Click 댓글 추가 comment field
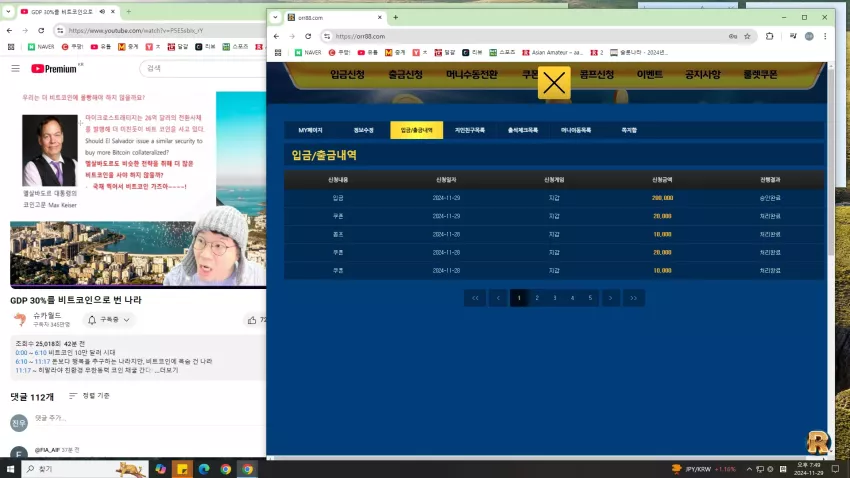Image resolution: width=850 pixels, height=478 pixels. click(x=149, y=418)
